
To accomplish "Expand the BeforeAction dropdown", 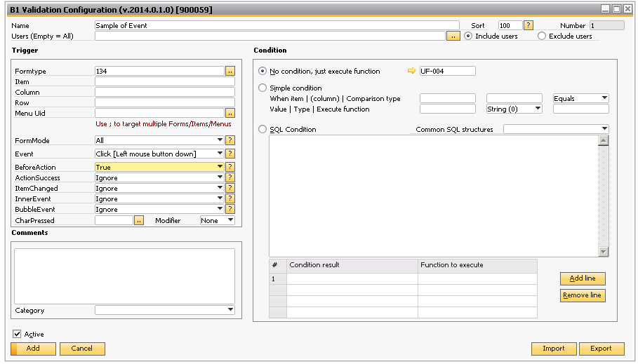I will tap(220, 167).
